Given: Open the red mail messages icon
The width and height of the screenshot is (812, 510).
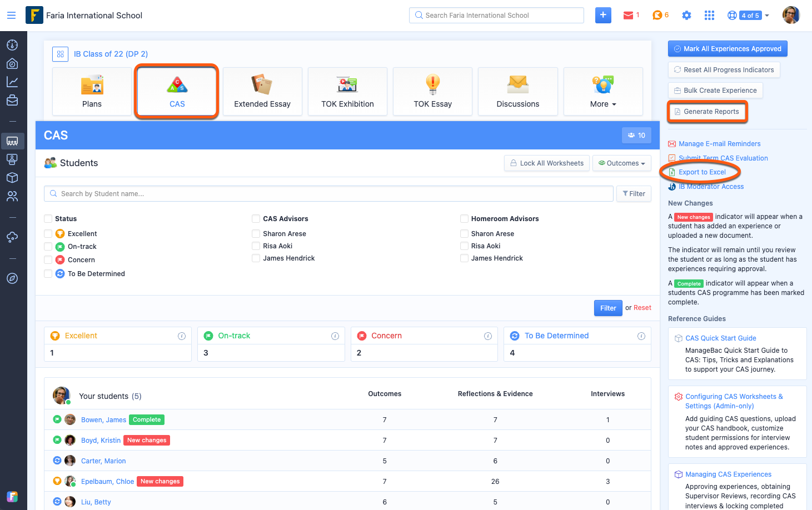Looking at the screenshot, I should pos(628,16).
